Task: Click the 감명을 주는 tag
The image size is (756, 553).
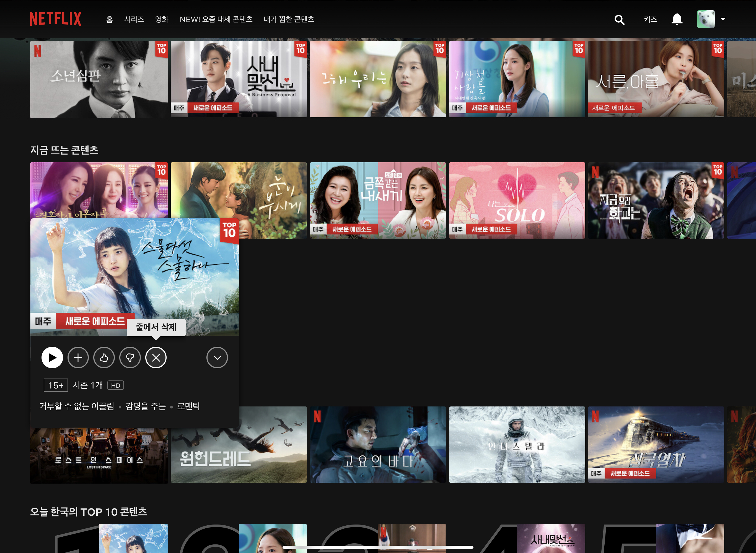Action: coord(145,406)
